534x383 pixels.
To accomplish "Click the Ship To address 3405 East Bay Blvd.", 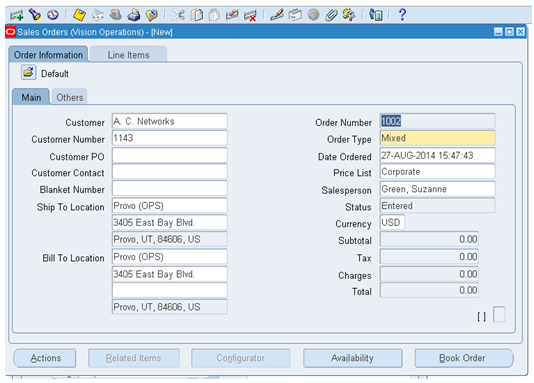I will pos(170,222).
